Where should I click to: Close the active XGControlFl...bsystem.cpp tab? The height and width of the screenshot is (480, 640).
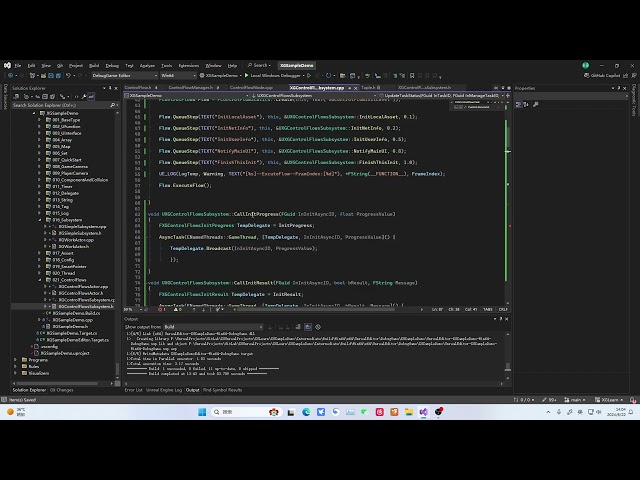[356, 88]
